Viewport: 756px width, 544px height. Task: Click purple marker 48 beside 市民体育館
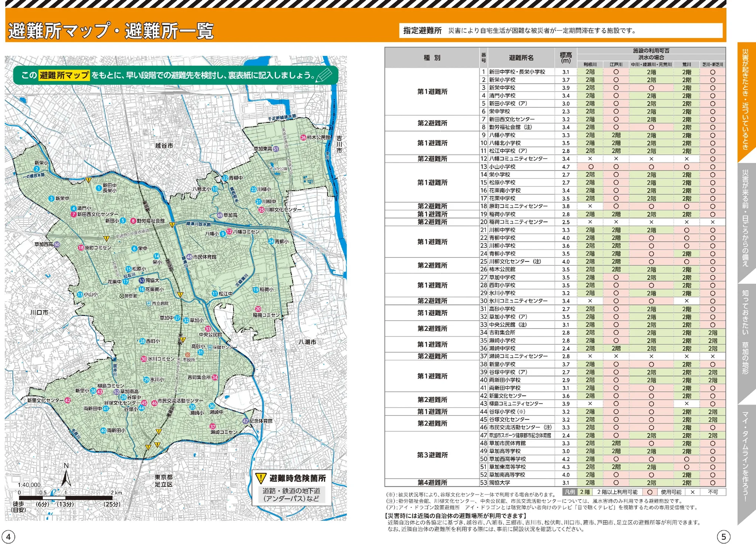[x=189, y=257]
